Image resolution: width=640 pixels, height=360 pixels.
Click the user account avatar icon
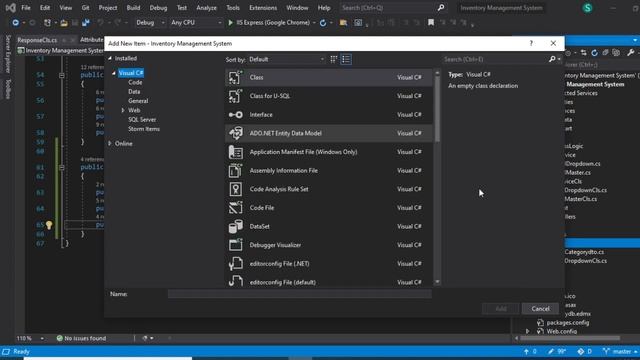587,8
